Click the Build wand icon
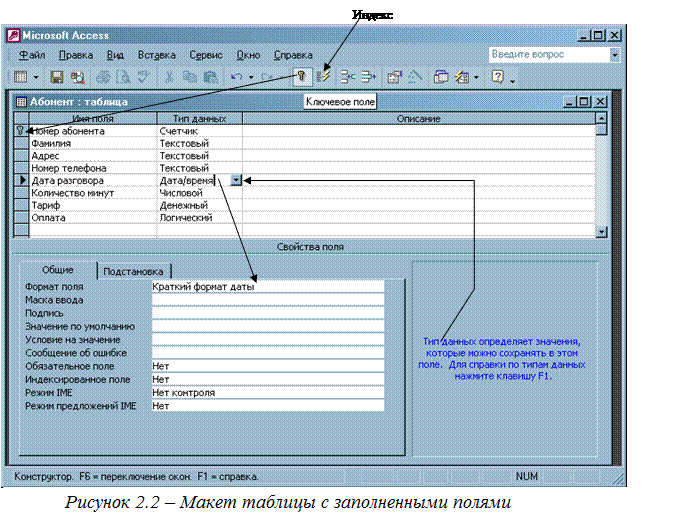 (x=415, y=77)
